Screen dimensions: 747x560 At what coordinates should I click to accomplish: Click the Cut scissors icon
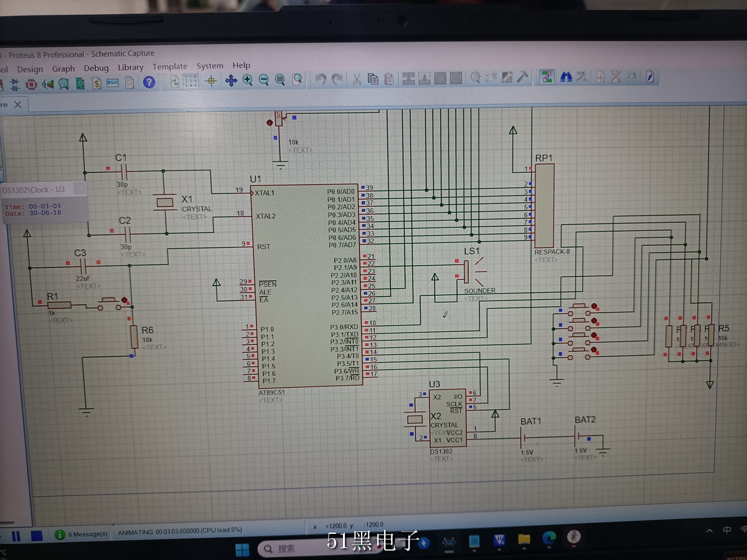(x=357, y=78)
